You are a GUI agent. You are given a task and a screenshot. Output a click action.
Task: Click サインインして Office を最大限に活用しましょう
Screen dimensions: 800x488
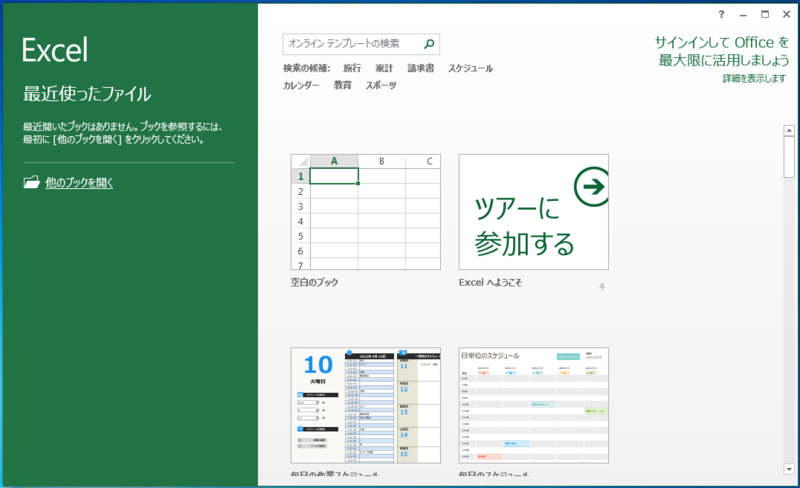(721, 51)
